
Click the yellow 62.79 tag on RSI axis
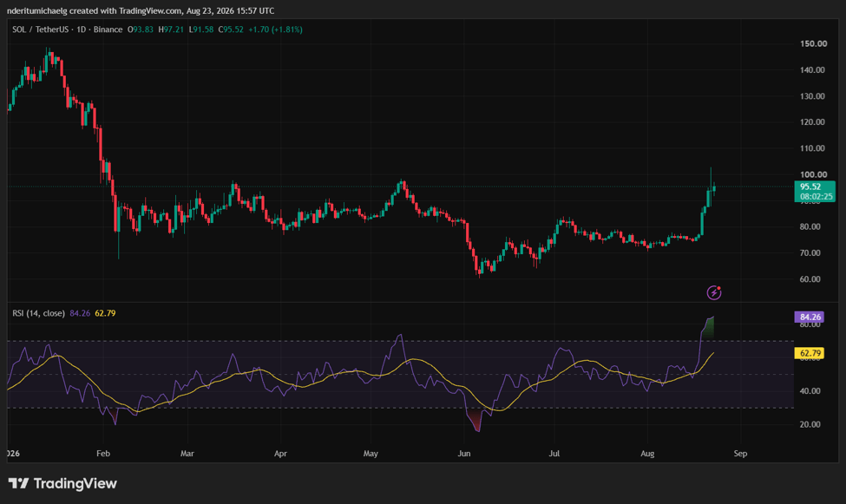pyautogui.click(x=809, y=353)
